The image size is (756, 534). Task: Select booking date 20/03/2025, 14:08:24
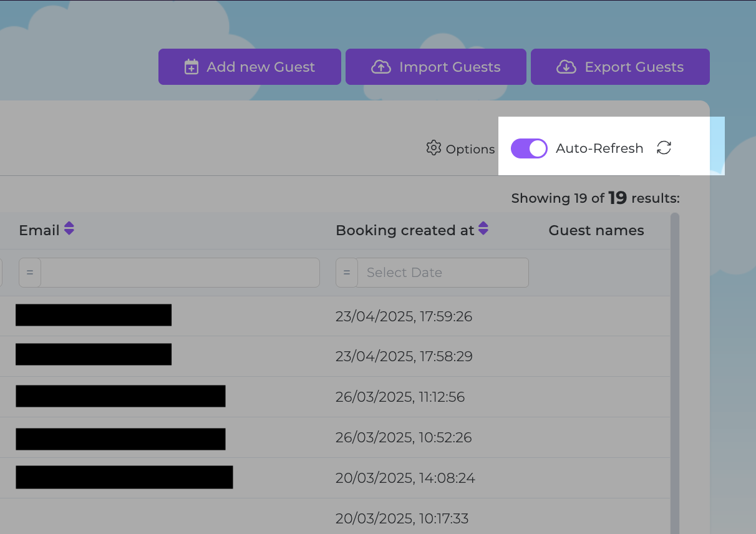[405, 478]
